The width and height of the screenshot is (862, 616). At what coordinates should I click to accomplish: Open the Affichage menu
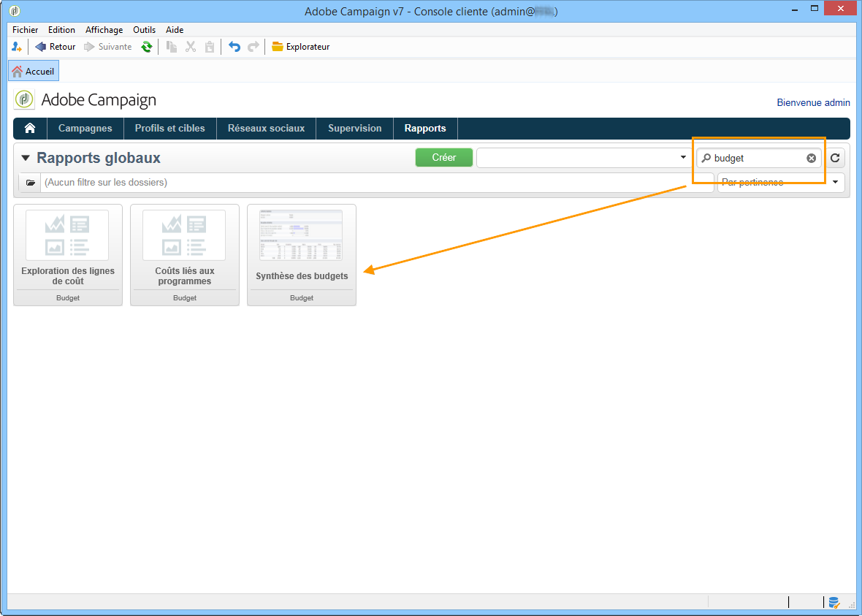point(104,30)
